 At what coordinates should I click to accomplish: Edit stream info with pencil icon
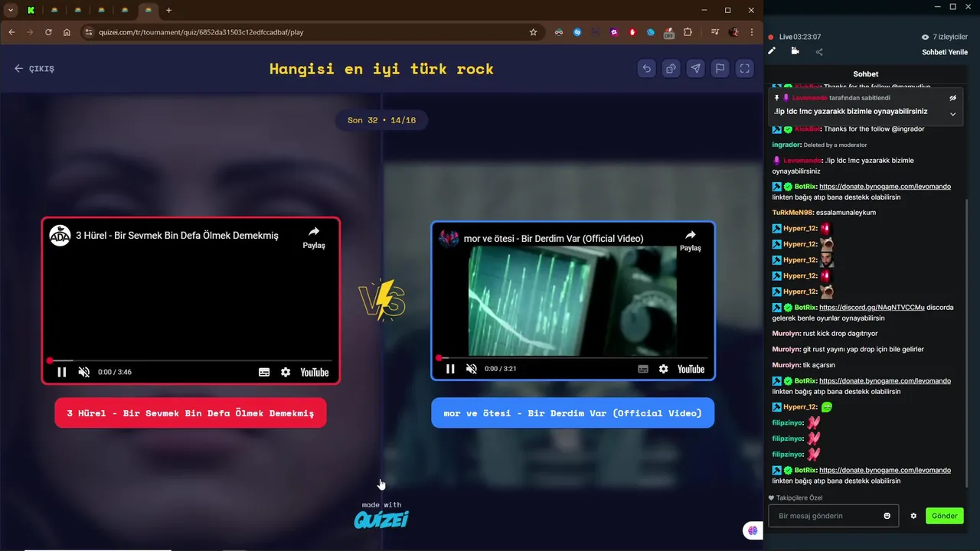click(x=773, y=51)
